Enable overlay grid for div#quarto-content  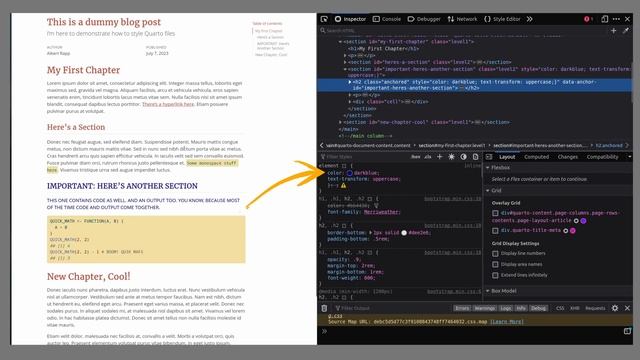495,213
